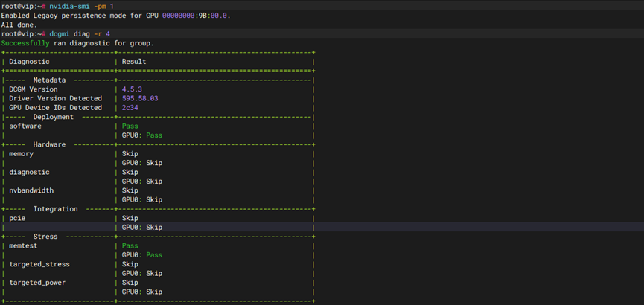This screenshot has height=305, width=644.
Task: Click 'GPU0: Skip' under targeted_stress
Action: tap(142, 274)
